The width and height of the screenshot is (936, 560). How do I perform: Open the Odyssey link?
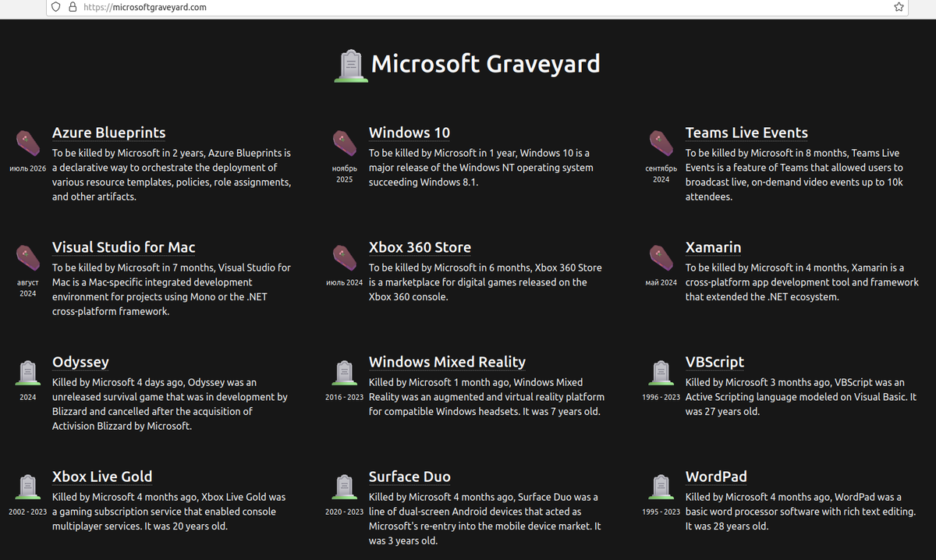tap(80, 362)
